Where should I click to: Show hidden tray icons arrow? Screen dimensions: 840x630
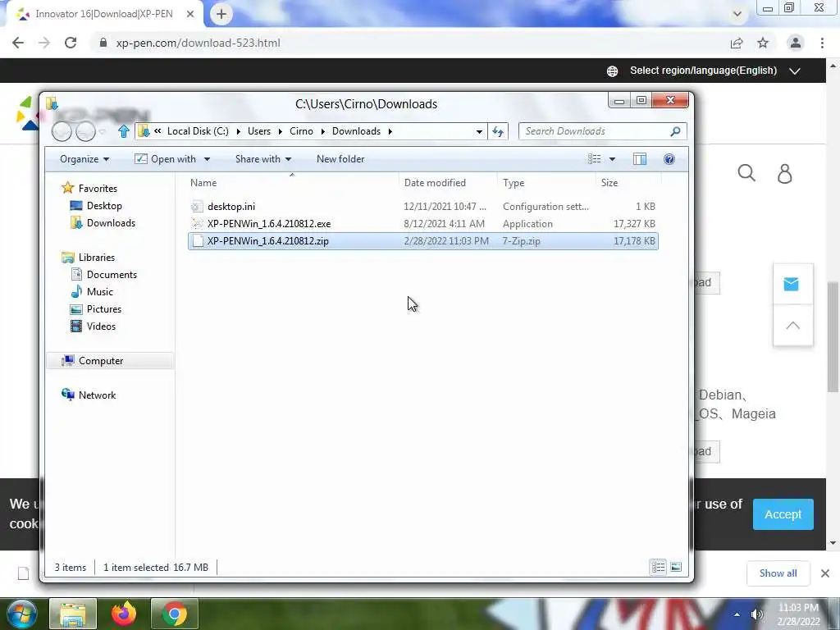coord(737,614)
